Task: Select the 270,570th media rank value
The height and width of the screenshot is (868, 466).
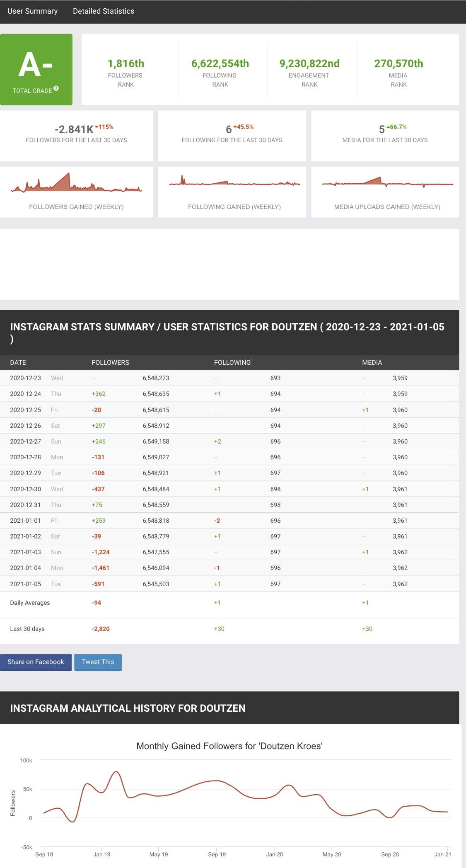Action: click(x=398, y=63)
